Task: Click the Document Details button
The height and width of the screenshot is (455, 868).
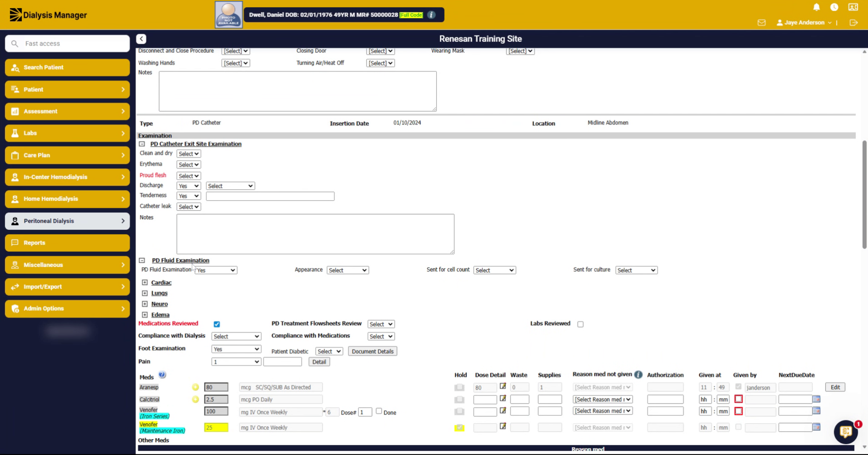Action: click(373, 351)
